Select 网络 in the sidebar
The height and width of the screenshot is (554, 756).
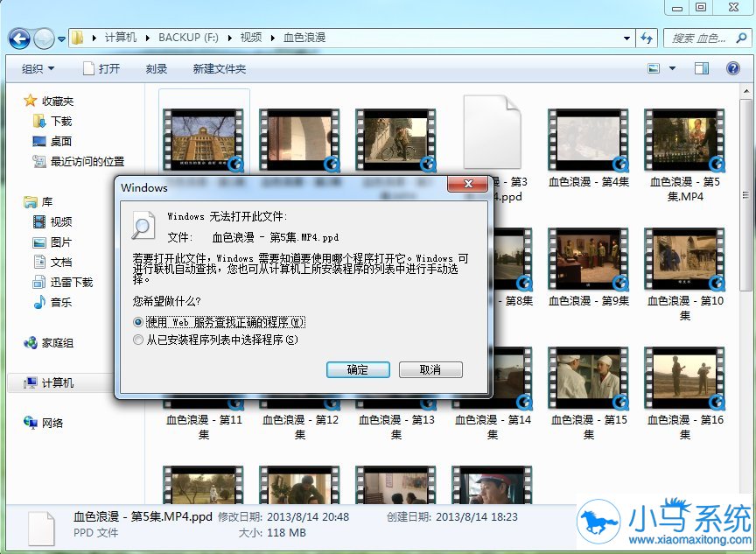pyautogui.click(x=44, y=423)
